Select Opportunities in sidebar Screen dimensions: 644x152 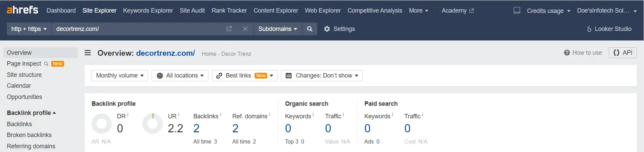(24, 97)
